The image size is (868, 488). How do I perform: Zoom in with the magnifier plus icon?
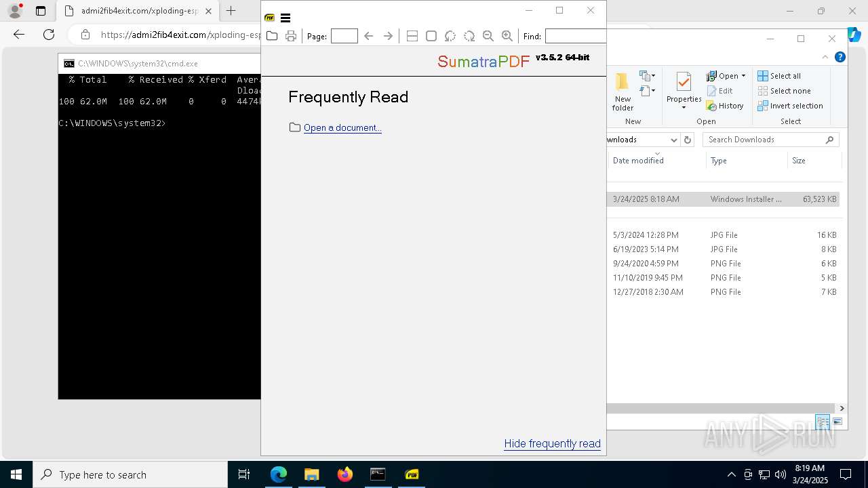[507, 36]
